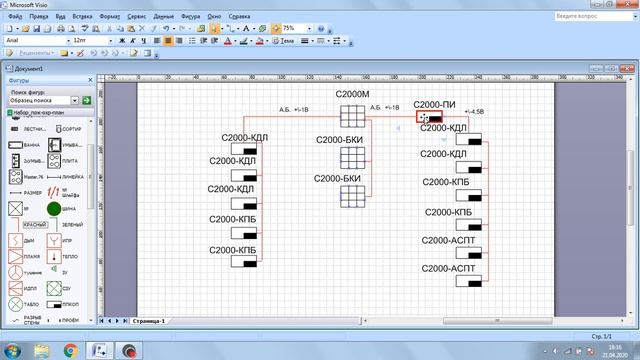The image size is (640, 360).
Task: Print the drawing using printer icon
Action: pyautogui.click(x=60, y=29)
